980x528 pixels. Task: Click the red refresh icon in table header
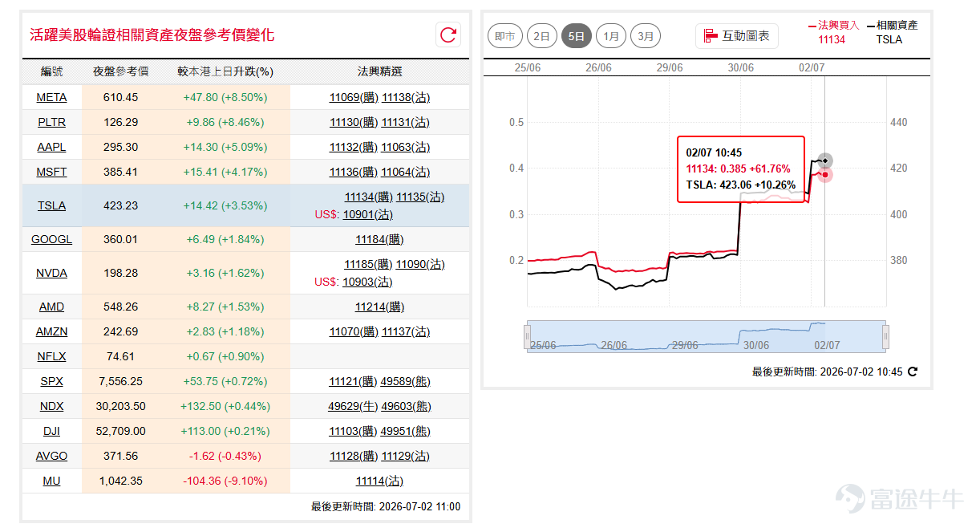tap(448, 35)
